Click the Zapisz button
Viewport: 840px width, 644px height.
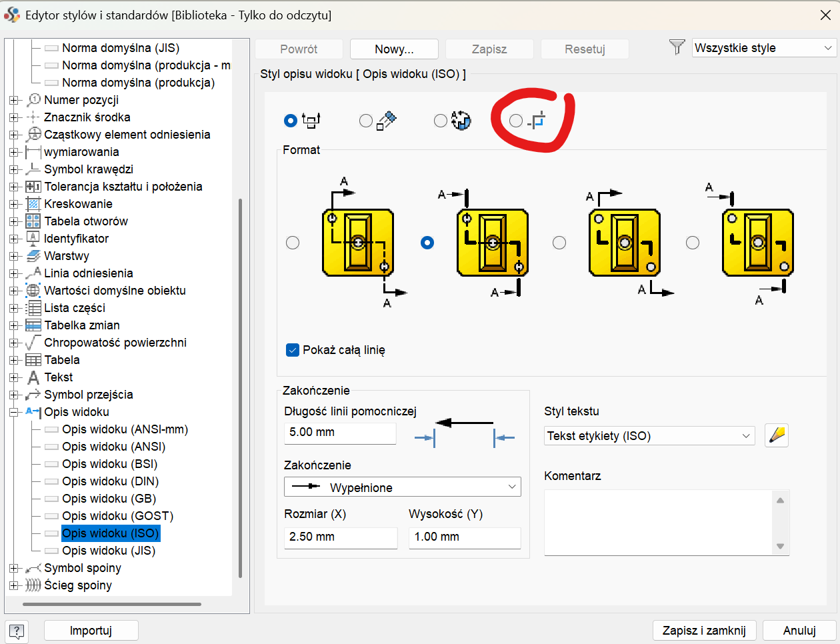(x=489, y=49)
